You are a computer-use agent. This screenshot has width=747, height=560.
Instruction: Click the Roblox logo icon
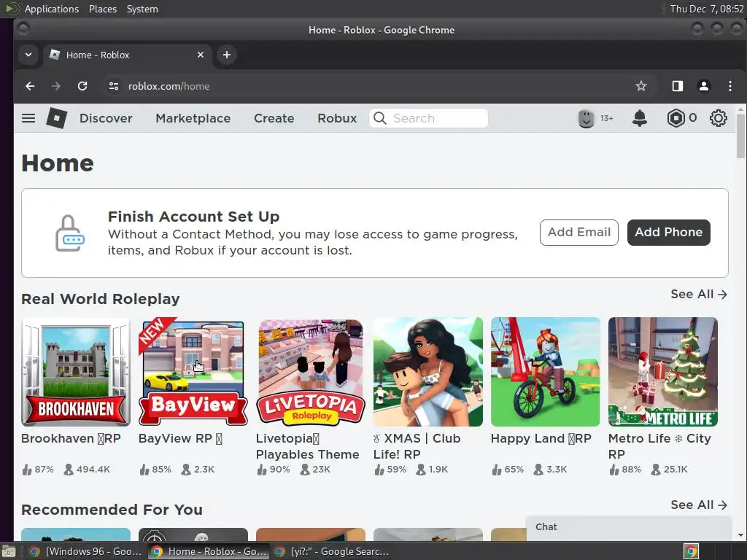pos(57,118)
